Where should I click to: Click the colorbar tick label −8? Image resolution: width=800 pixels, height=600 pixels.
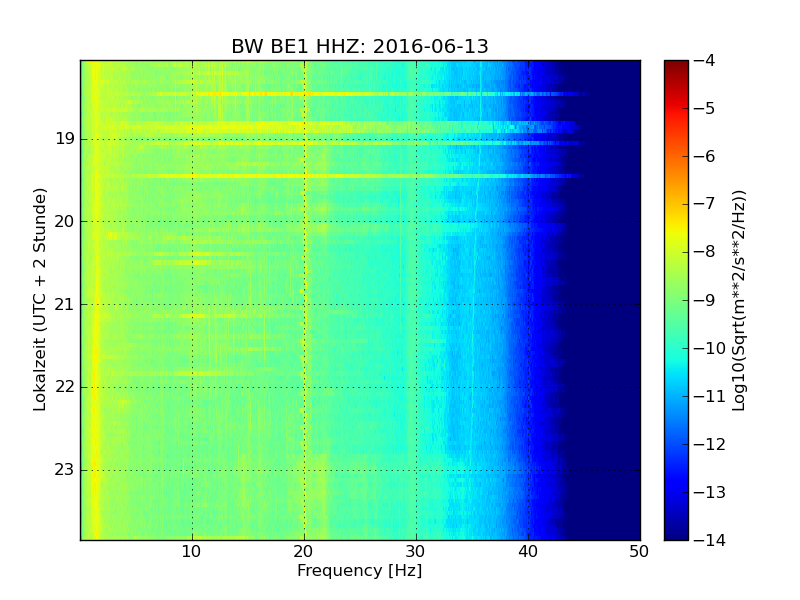coord(705,252)
